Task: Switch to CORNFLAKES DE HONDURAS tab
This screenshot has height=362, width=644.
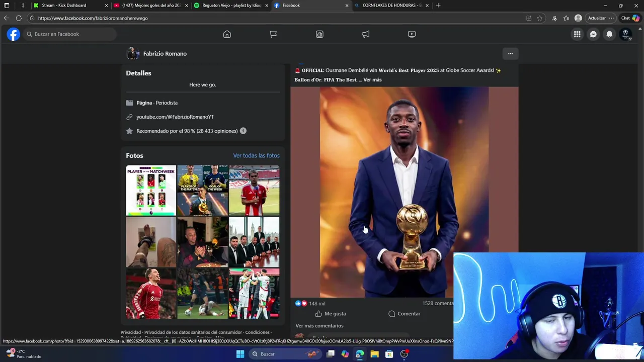Action: (x=392, y=6)
